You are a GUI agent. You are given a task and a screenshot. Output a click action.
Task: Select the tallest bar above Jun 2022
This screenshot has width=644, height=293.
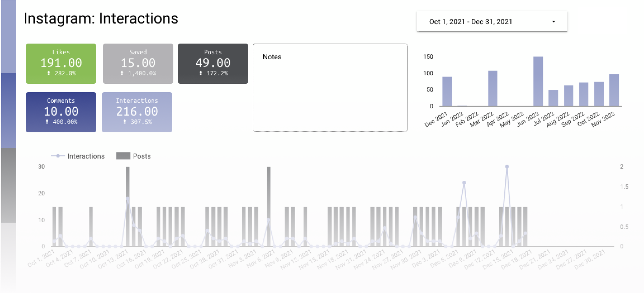pos(538,81)
